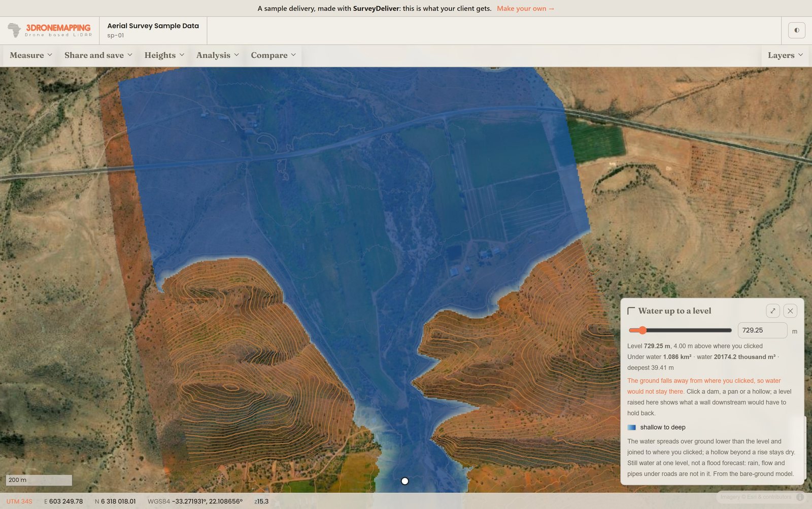Click the sp-01 project code text
This screenshot has width=812, height=509.
pos(116,36)
